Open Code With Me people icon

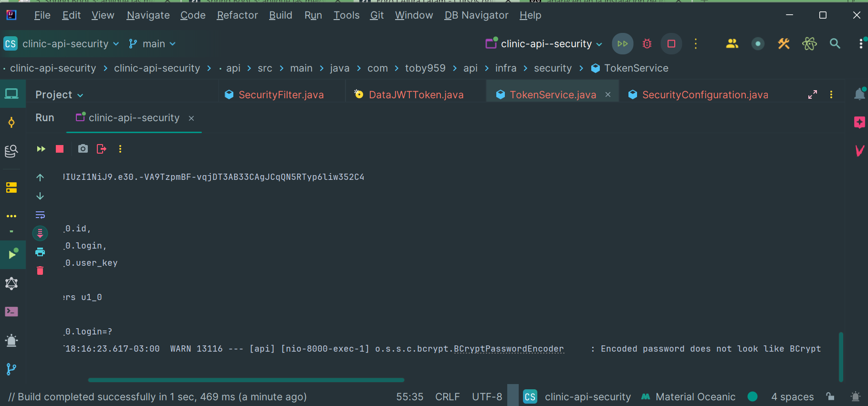tap(732, 44)
